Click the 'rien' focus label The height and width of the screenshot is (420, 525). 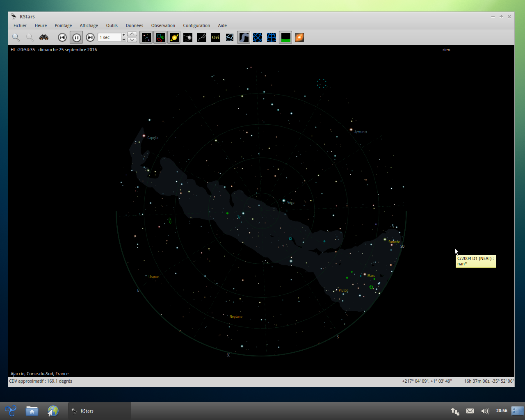coord(446,50)
